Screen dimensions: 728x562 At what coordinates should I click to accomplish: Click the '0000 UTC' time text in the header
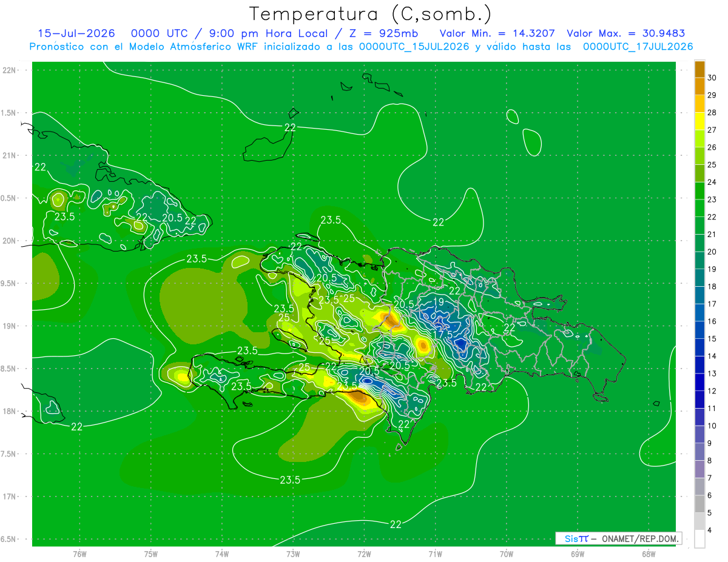click(160, 33)
